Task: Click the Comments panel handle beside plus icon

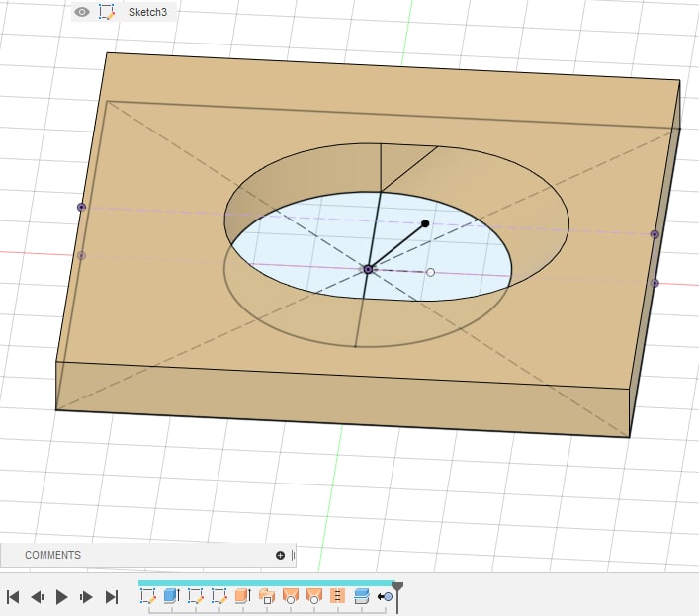Action: point(293,555)
